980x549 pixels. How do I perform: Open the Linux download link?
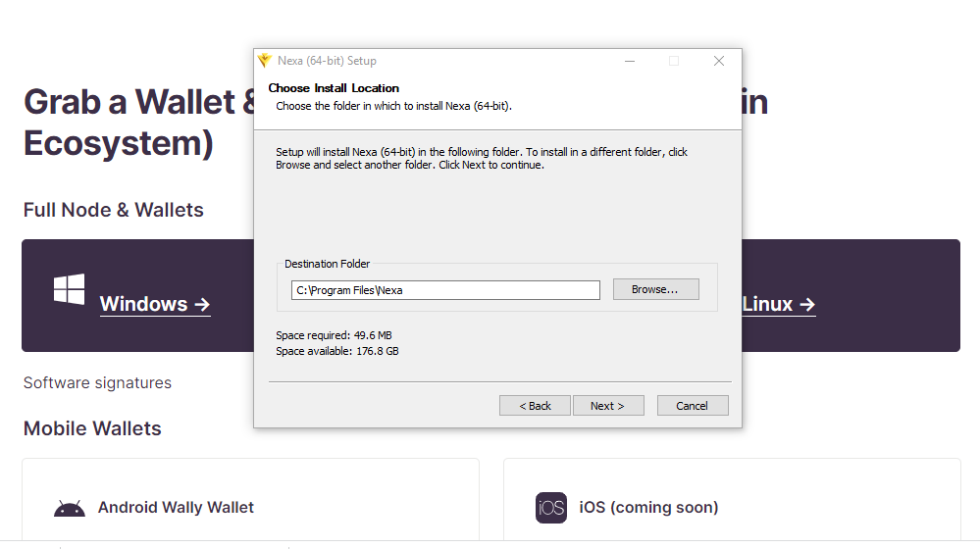coord(778,304)
